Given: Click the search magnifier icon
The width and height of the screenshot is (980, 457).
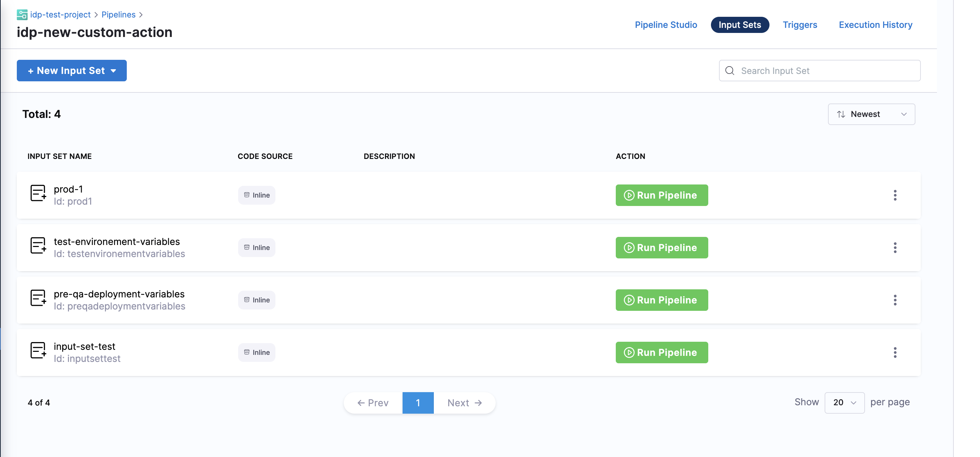Looking at the screenshot, I should tap(729, 71).
